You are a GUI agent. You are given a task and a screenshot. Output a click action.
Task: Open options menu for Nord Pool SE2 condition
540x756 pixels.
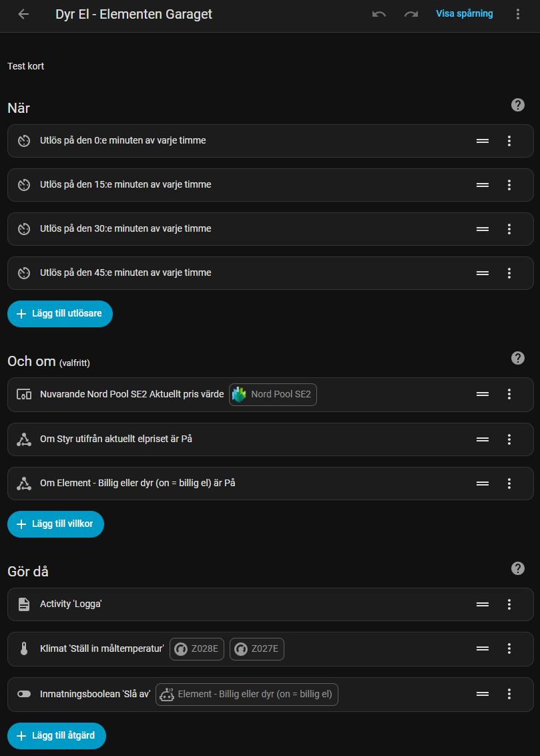tap(509, 395)
